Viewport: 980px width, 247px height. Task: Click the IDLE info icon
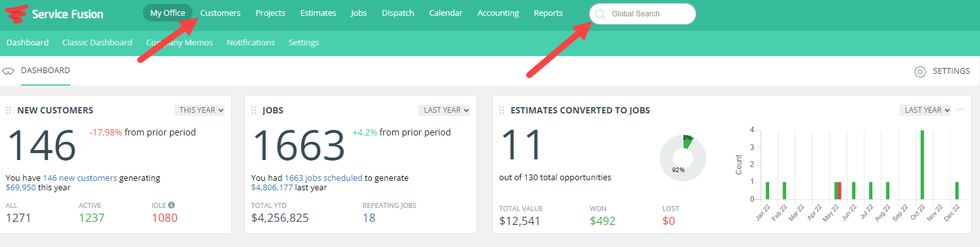point(171,205)
